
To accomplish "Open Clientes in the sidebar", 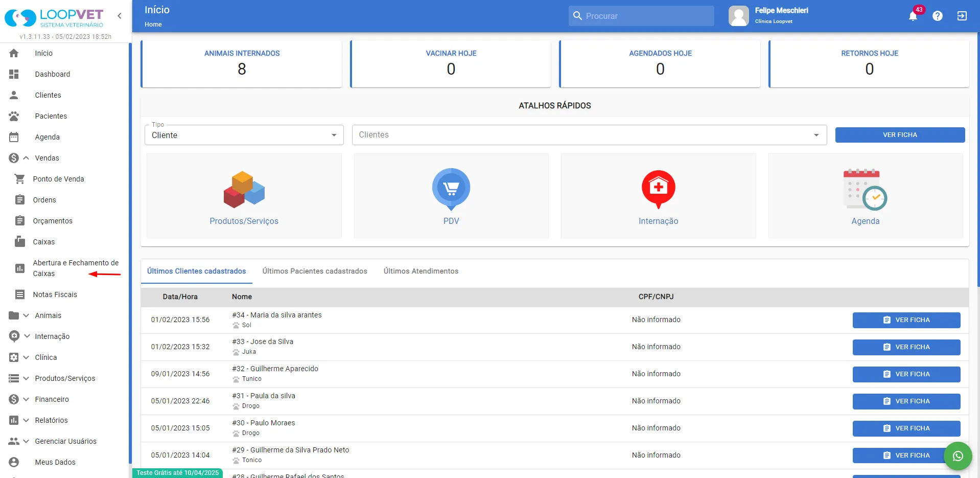I will (64, 95).
